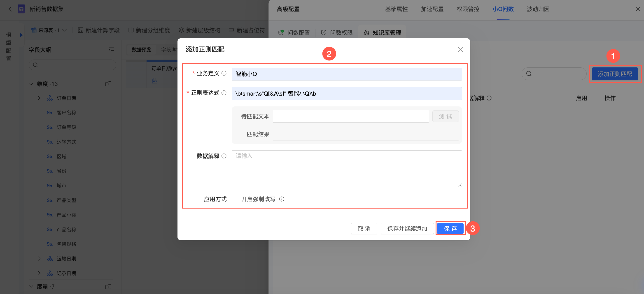Click the add-folder icon beside 维度
The width and height of the screenshot is (644, 294).
(x=108, y=84)
